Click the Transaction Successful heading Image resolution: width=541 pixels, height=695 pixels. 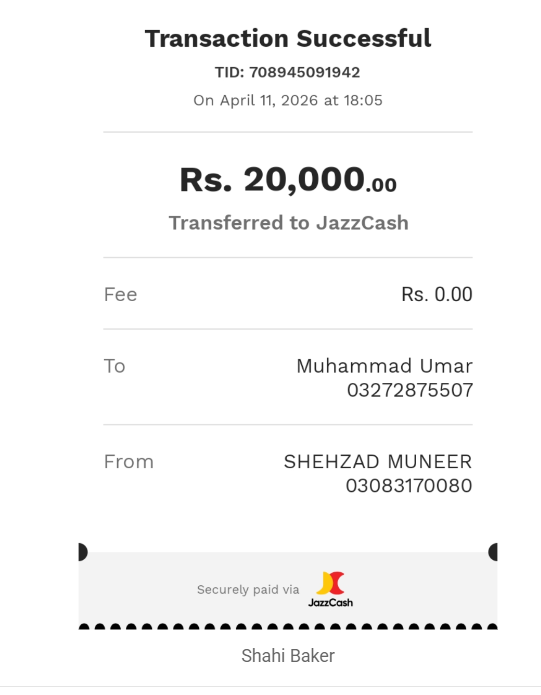[x=288, y=39]
